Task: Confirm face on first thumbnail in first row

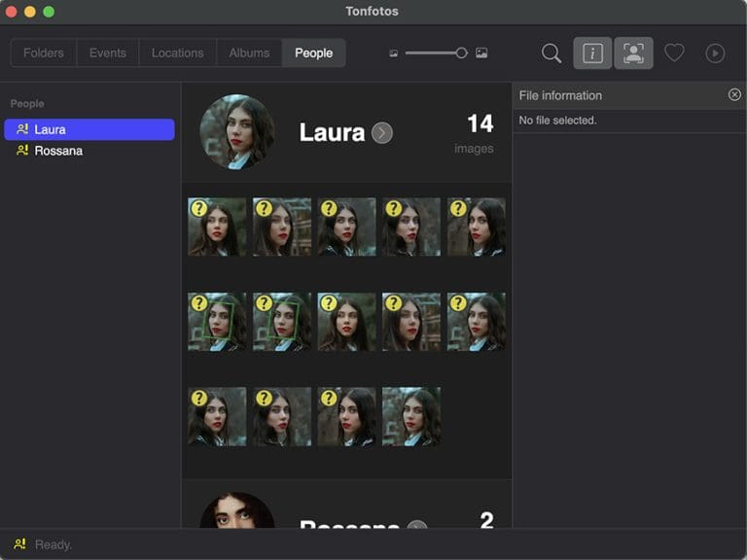Action: click(x=199, y=208)
